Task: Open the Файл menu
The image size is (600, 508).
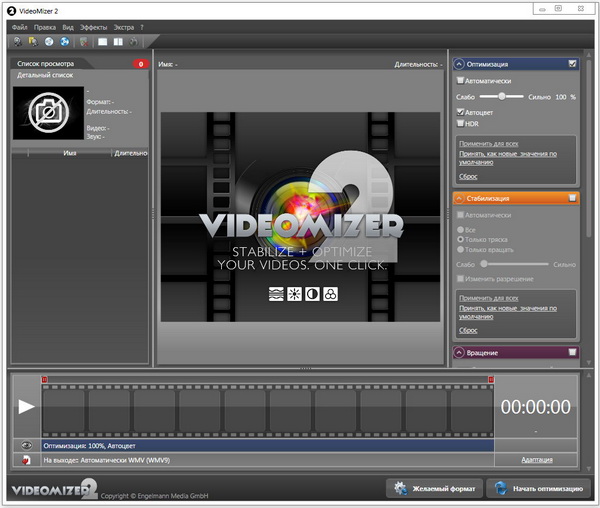Action: tap(20, 27)
